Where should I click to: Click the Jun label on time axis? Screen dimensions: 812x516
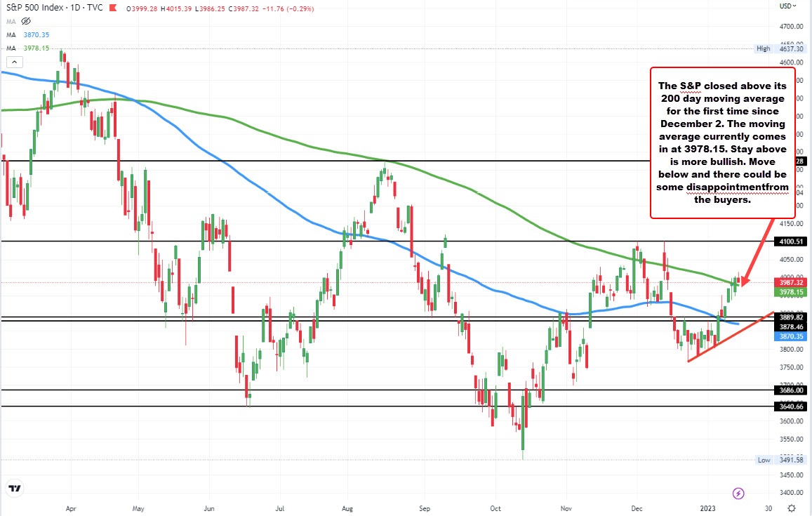point(209,509)
